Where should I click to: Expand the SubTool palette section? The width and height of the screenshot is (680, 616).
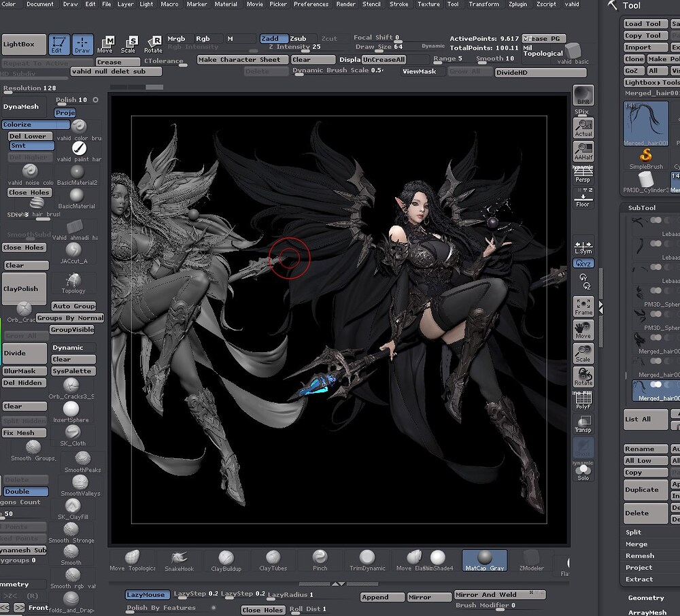(x=642, y=207)
